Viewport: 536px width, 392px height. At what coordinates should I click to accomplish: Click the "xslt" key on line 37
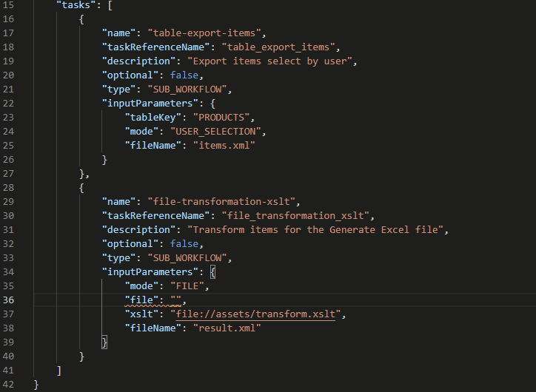coord(138,314)
